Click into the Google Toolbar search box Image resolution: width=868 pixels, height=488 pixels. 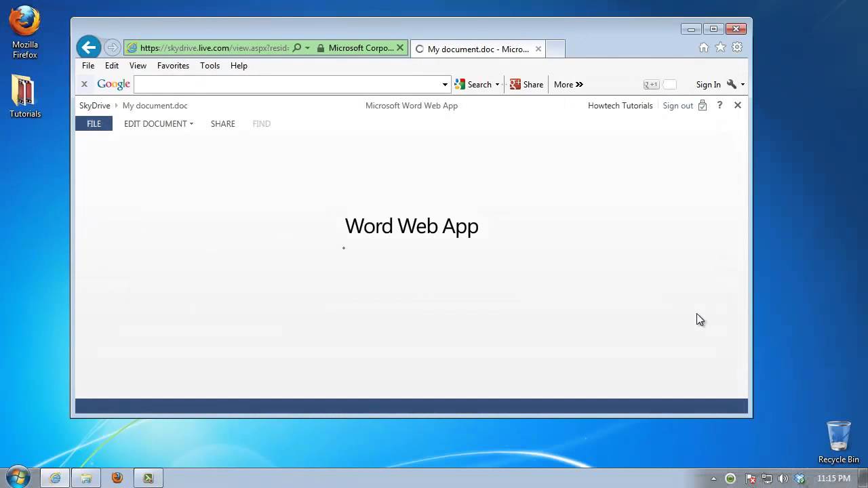pos(288,84)
